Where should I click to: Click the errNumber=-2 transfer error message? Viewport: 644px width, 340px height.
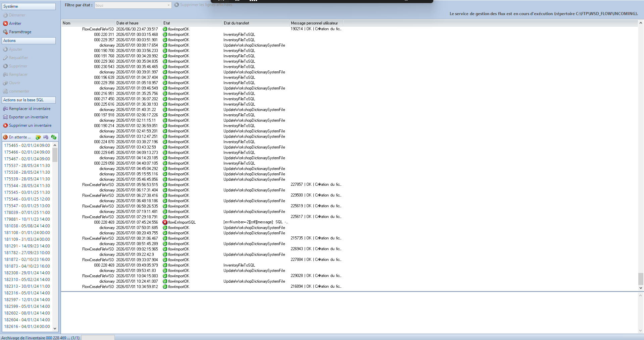[x=256, y=222]
